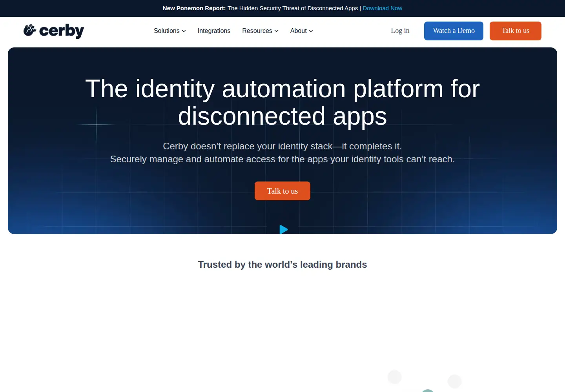This screenshot has height=392, width=565.
Task: Click the About chevron arrow
Action: pyautogui.click(x=311, y=31)
